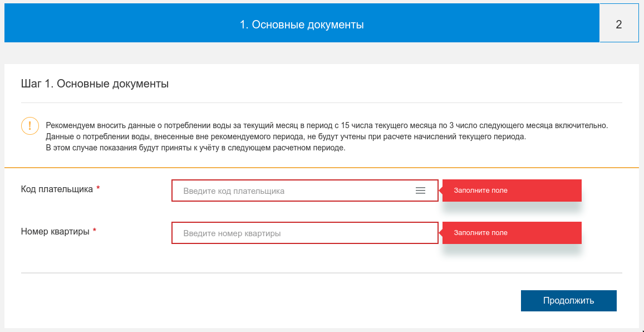Image resolution: width=644 pixels, height=332 pixels.
Task: Click the "Номер квартиры" field label
Action: [55, 231]
